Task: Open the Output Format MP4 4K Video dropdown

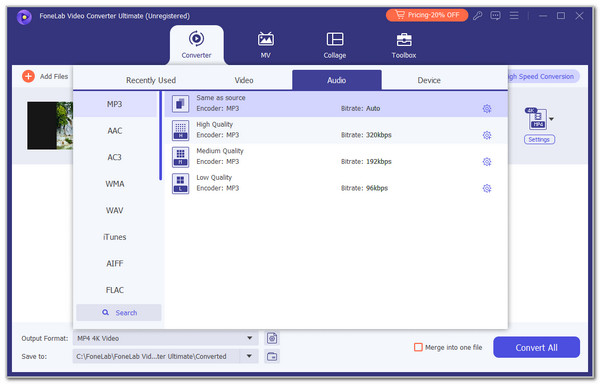Action: pos(165,338)
